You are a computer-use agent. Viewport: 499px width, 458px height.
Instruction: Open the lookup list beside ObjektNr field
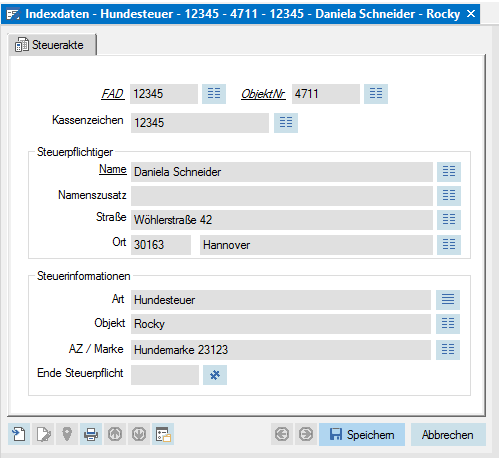tap(376, 94)
